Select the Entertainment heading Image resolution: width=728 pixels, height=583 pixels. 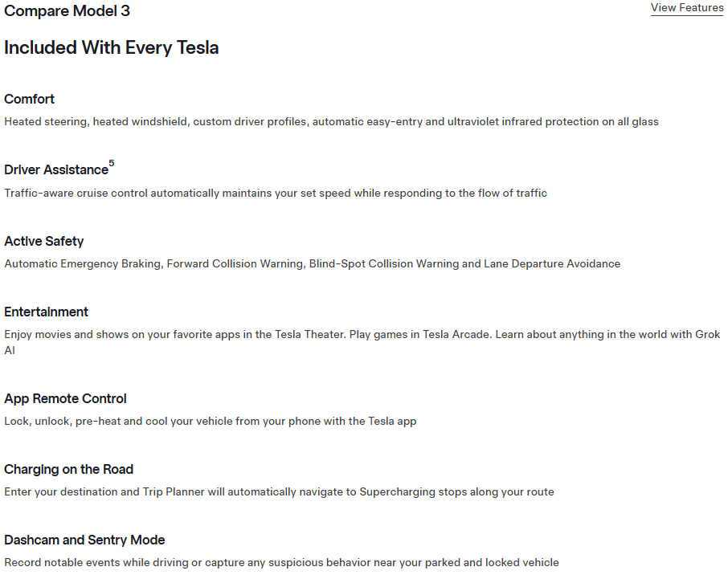(x=47, y=312)
